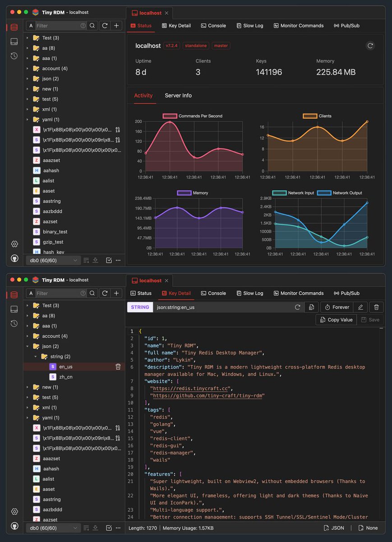392x542 pixels.
Task: Switch to the Key Detail tab in the top window
Action: click(x=176, y=26)
